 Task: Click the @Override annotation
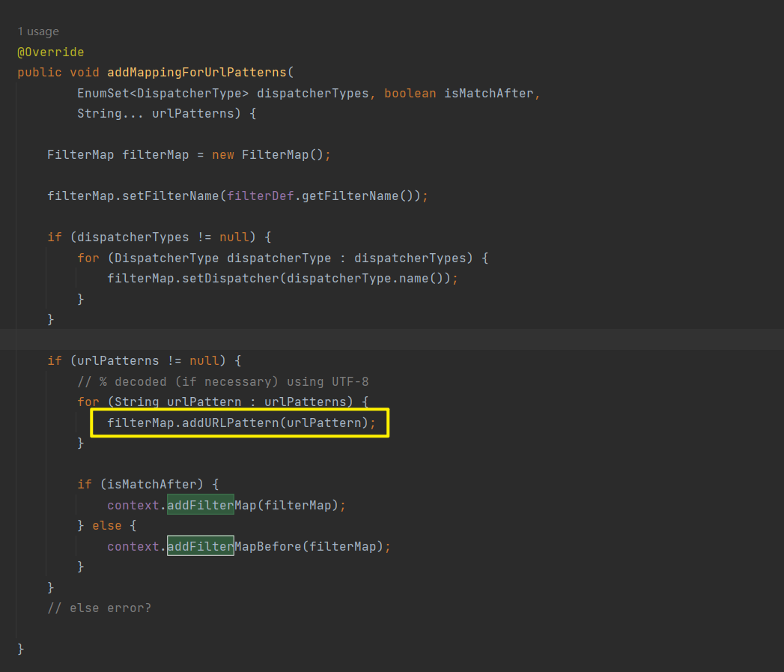click(x=51, y=52)
